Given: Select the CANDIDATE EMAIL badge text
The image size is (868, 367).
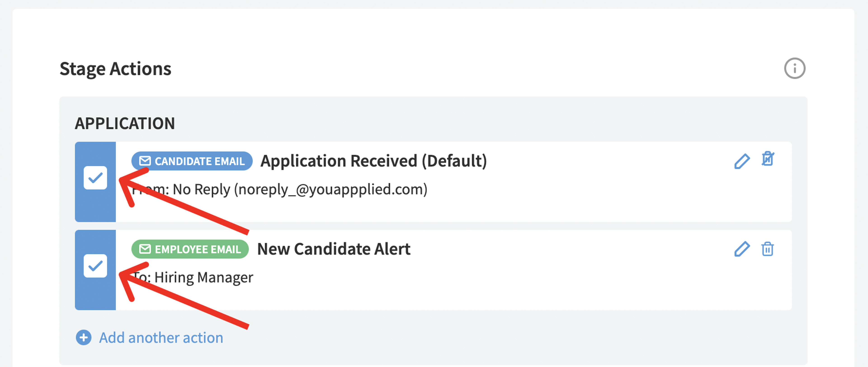Looking at the screenshot, I should click(x=200, y=161).
